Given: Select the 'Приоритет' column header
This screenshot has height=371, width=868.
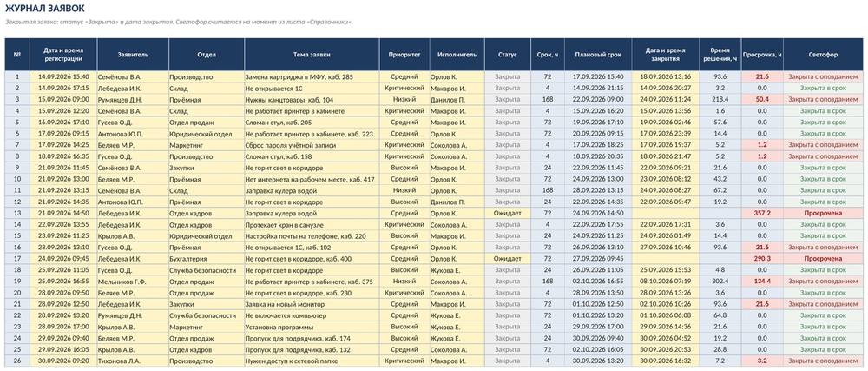Looking at the screenshot, I should (404, 55).
